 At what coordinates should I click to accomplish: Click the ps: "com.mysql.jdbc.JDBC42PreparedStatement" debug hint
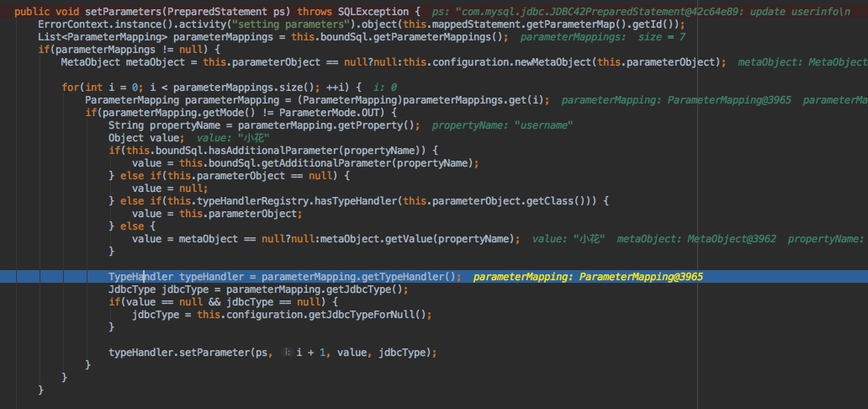click(x=640, y=11)
